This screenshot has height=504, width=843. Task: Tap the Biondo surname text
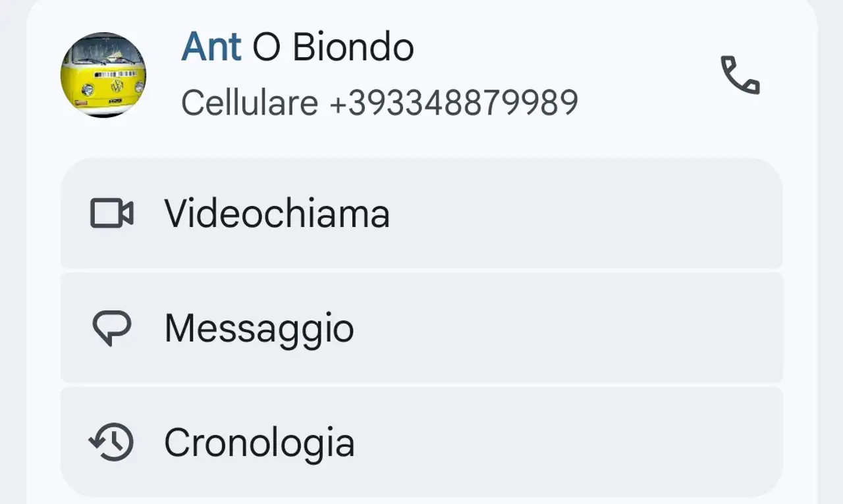352,47
